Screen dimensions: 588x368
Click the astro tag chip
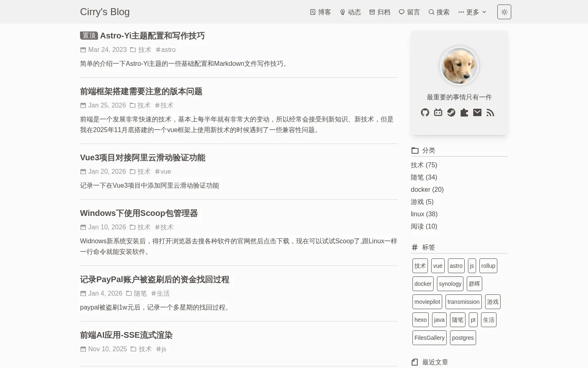[x=456, y=266]
